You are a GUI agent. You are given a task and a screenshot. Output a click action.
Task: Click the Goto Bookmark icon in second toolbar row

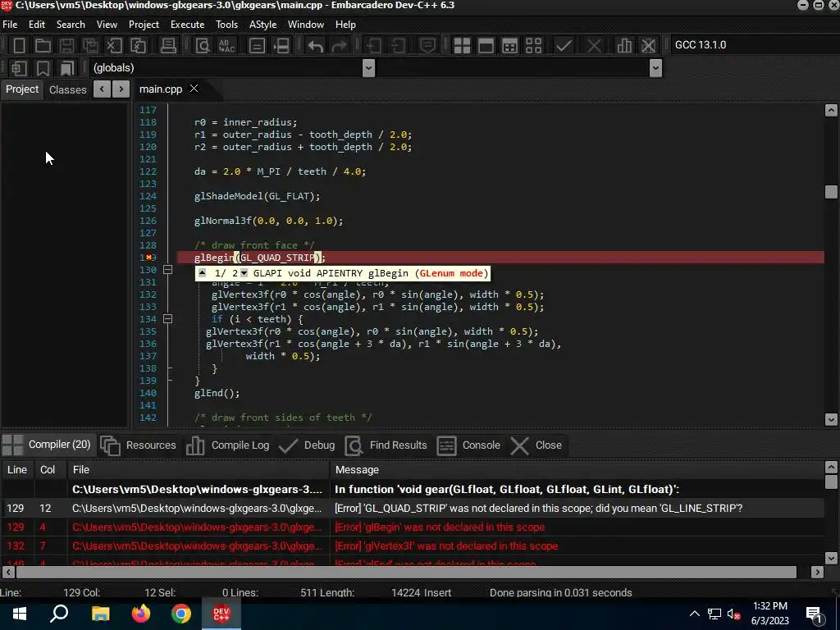(x=66, y=68)
